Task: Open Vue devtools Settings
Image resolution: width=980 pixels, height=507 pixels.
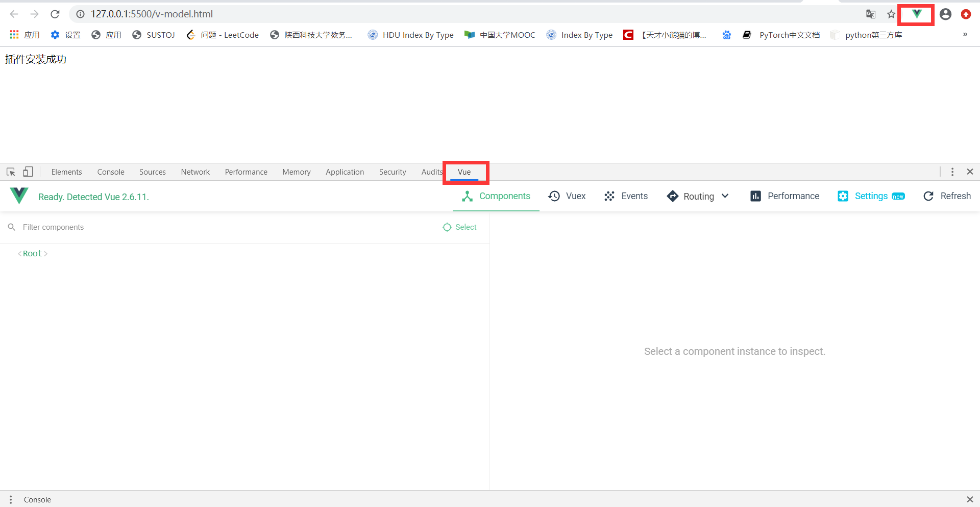Action: [x=871, y=196]
